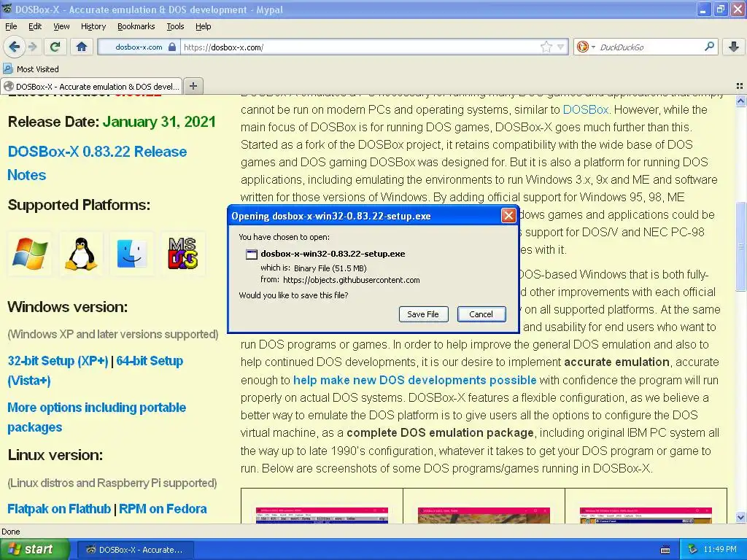Go forward with the Forward arrow
The width and height of the screenshot is (747, 560).
(33, 47)
